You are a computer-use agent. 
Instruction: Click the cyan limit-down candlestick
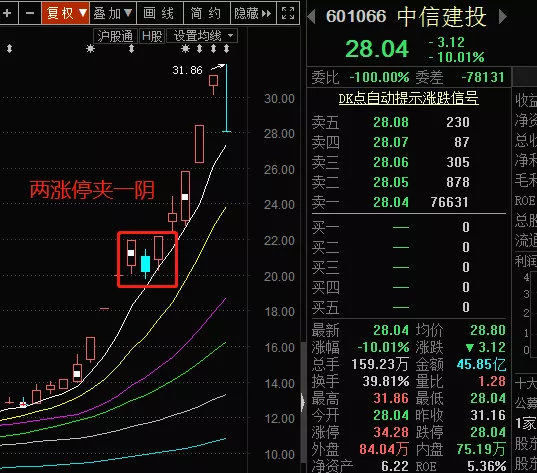point(226,98)
